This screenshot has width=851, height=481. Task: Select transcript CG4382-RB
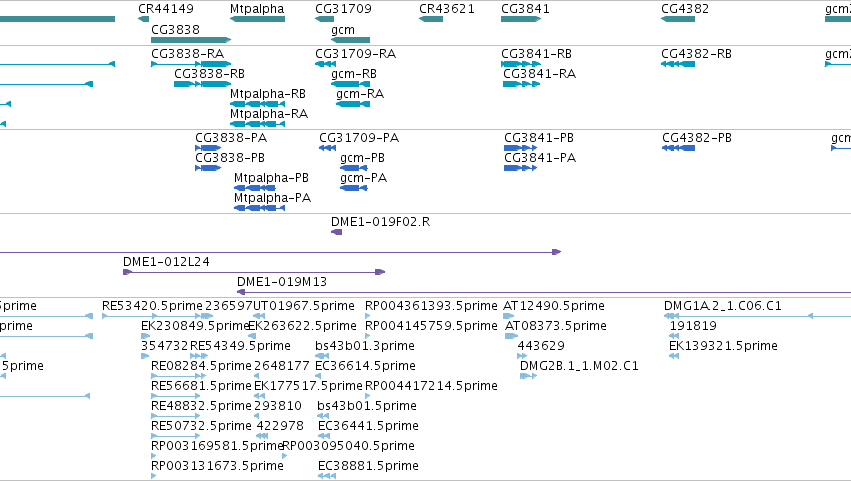(x=696, y=54)
